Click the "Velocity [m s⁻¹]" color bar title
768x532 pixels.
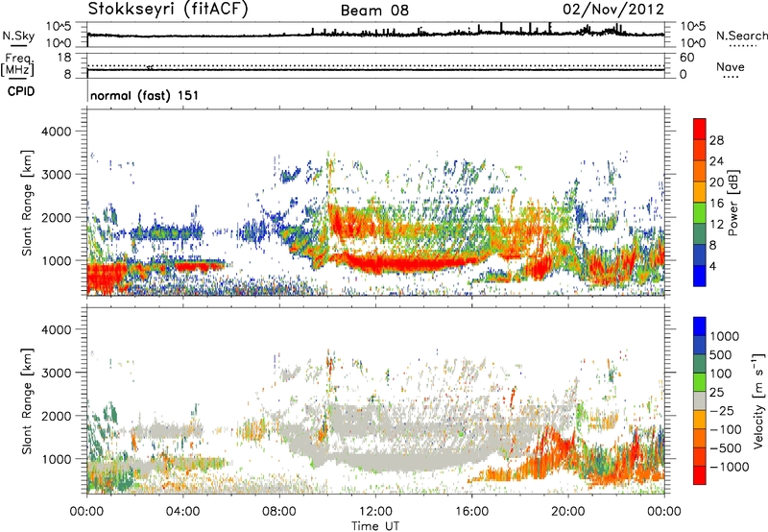coord(758,400)
